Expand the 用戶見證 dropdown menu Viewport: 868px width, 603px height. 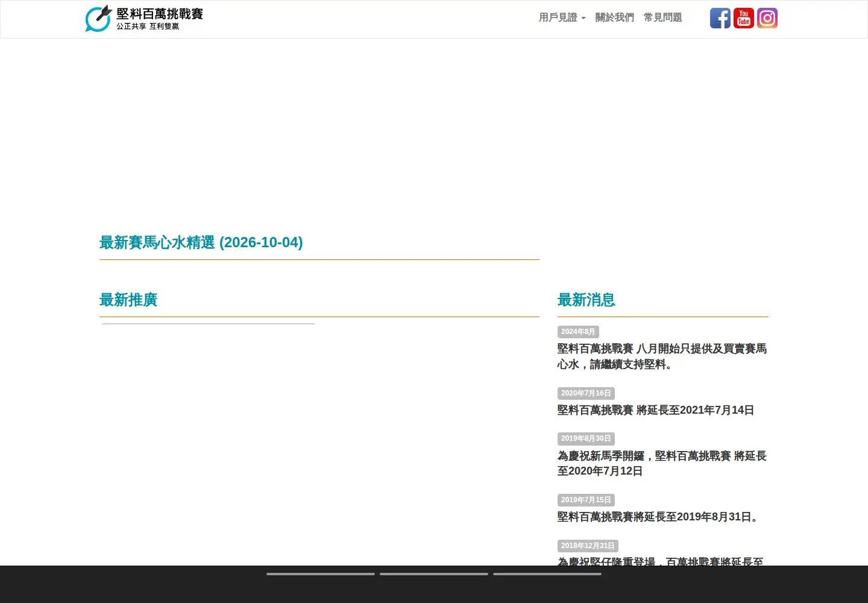pos(562,17)
